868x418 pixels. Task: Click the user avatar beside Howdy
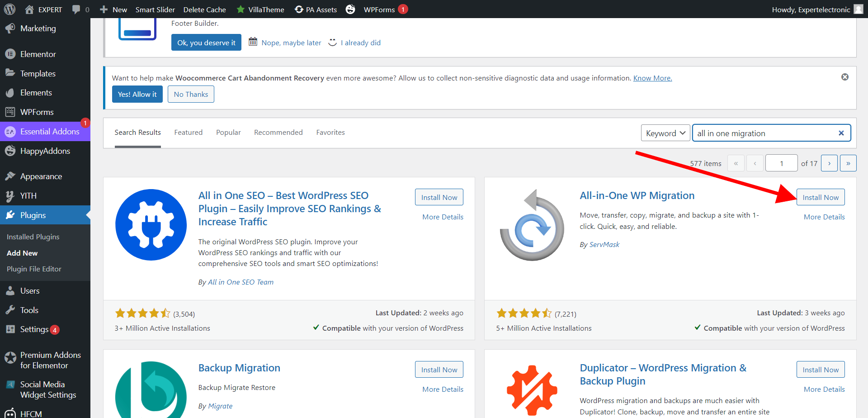tap(859, 9)
